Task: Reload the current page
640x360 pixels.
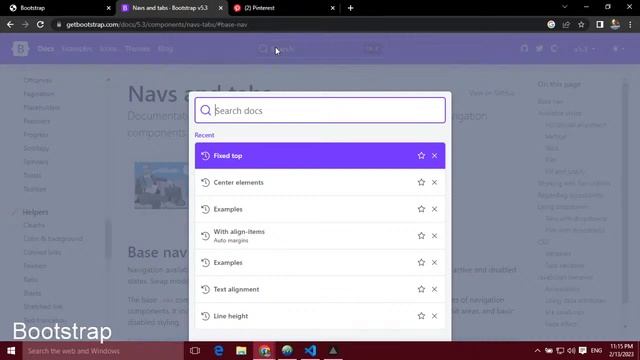Action: [x=40, y=24]
